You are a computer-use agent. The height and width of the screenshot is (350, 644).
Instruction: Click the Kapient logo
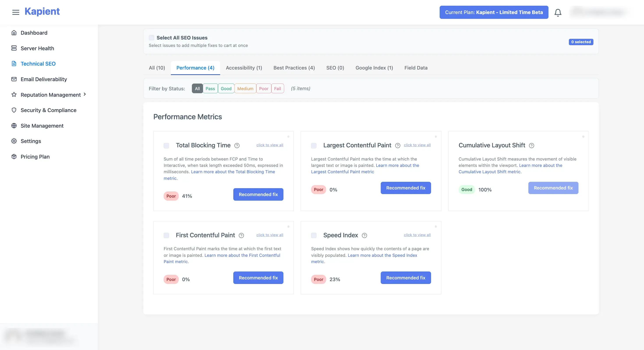pyautogui.click(x=42, y=12)
